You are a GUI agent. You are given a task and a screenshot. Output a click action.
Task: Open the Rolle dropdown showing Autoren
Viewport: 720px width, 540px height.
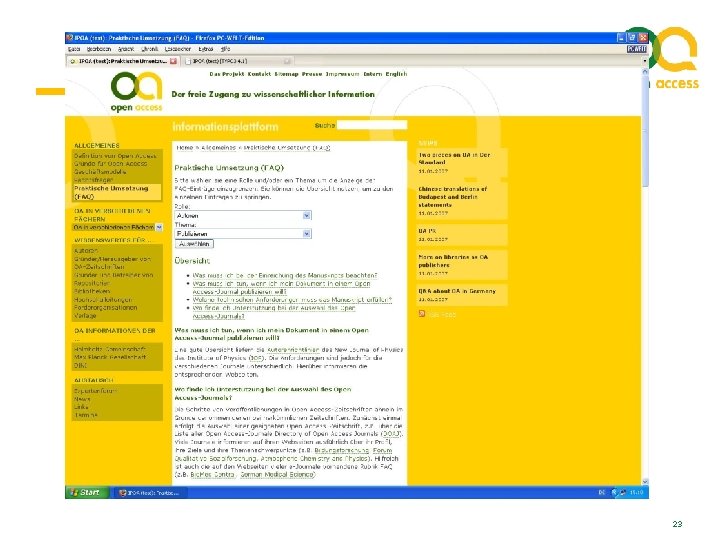(x=243, y=215)
